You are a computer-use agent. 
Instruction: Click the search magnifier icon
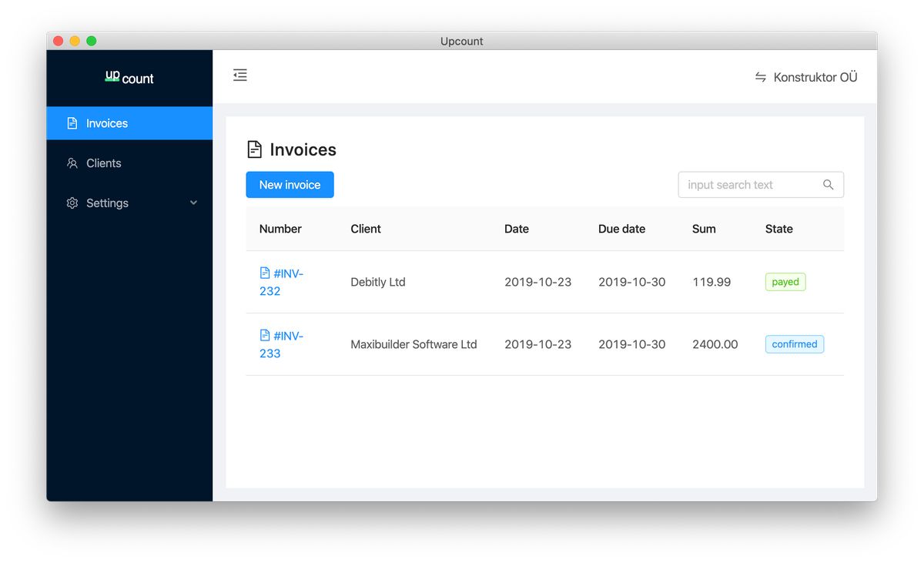(x=829, y=185)
